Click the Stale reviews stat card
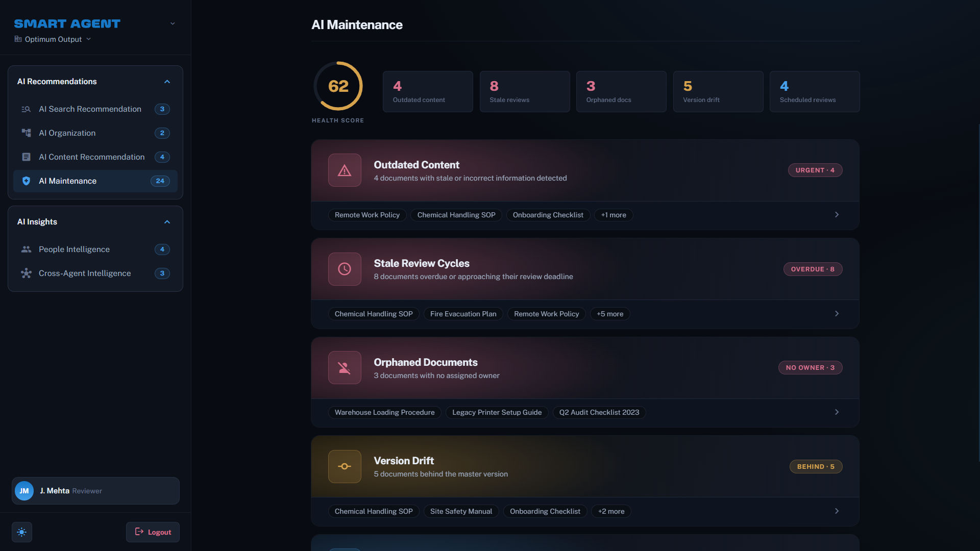 tap(525, 92)
